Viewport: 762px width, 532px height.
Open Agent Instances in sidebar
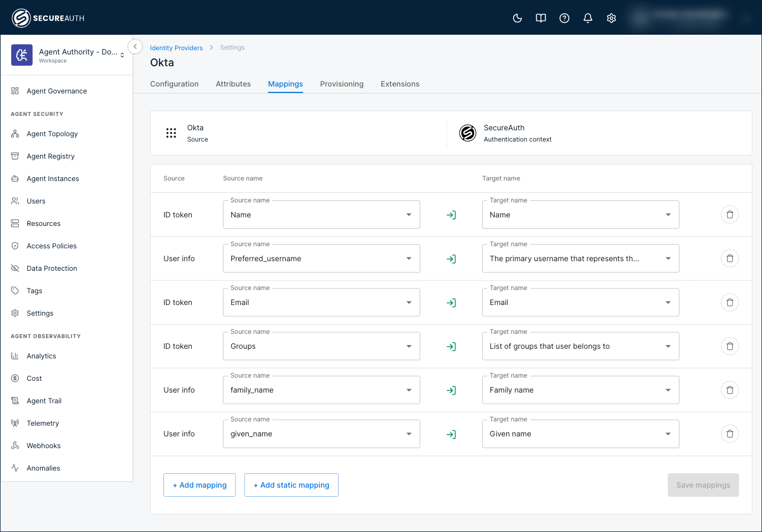pyautogui.click(x=66, y=178)
